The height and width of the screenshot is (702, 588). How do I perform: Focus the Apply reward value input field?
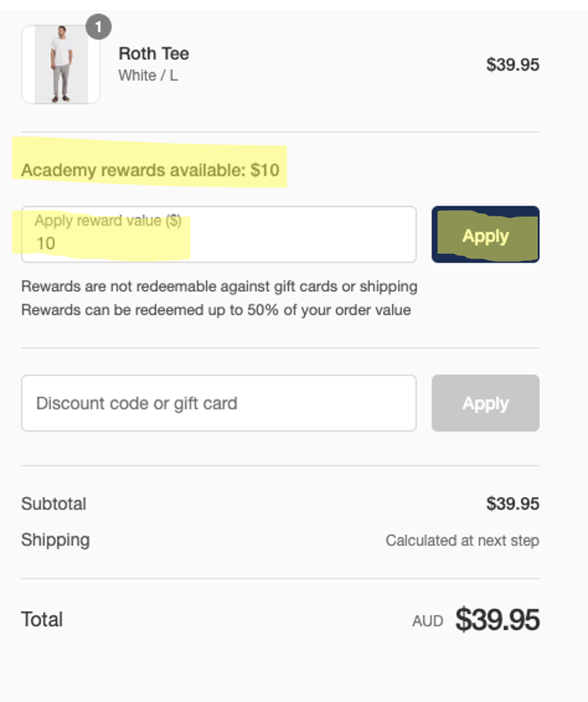(x=219, y=234)
